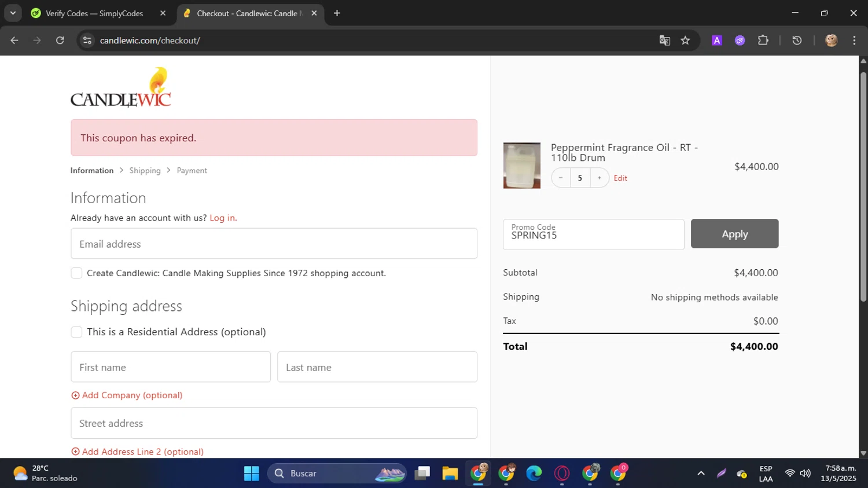Expand Add Address Line 2 (optional)

point(137,452)
